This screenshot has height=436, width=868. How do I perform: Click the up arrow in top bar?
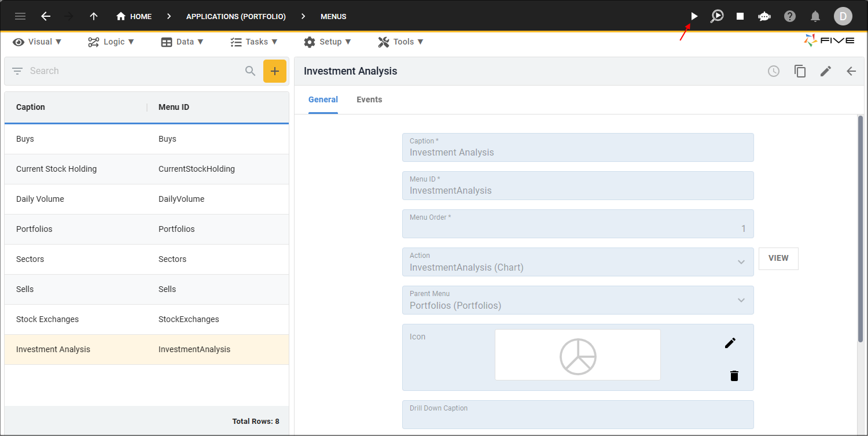pos(94,16)
